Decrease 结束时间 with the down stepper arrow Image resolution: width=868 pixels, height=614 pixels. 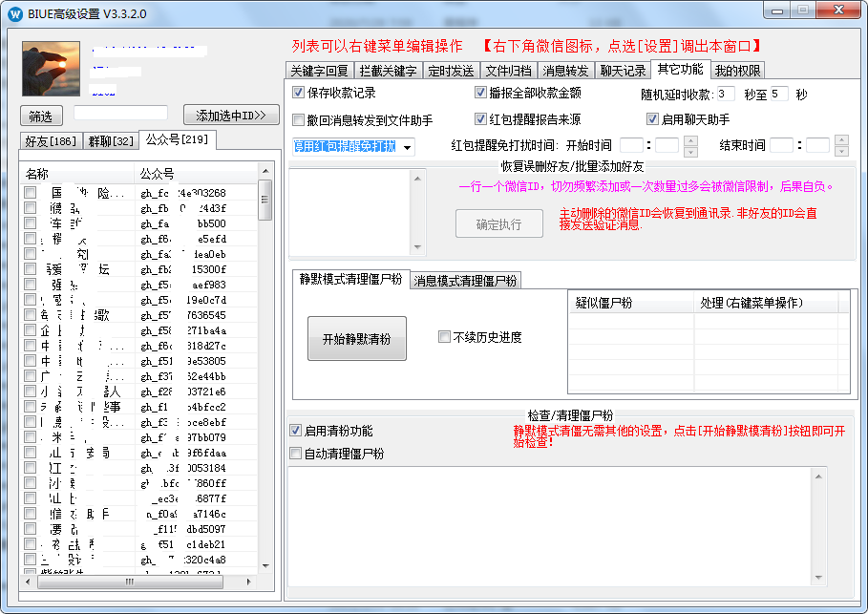(x=841, y=151)
